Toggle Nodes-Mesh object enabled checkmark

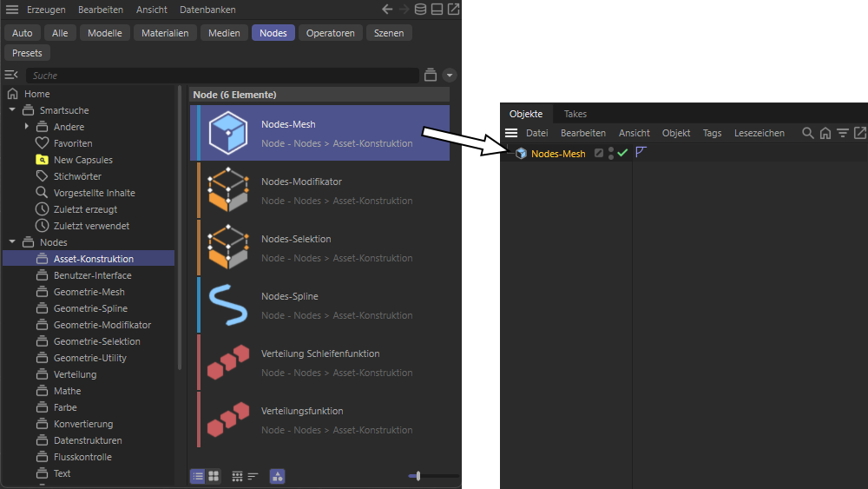click(622, 153)
